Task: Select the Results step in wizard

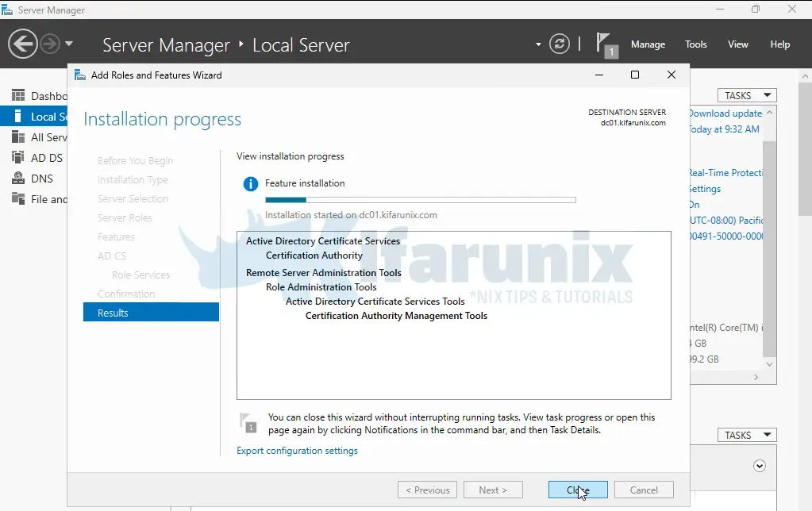Action: pyautogui.click(x=152, y=312)
